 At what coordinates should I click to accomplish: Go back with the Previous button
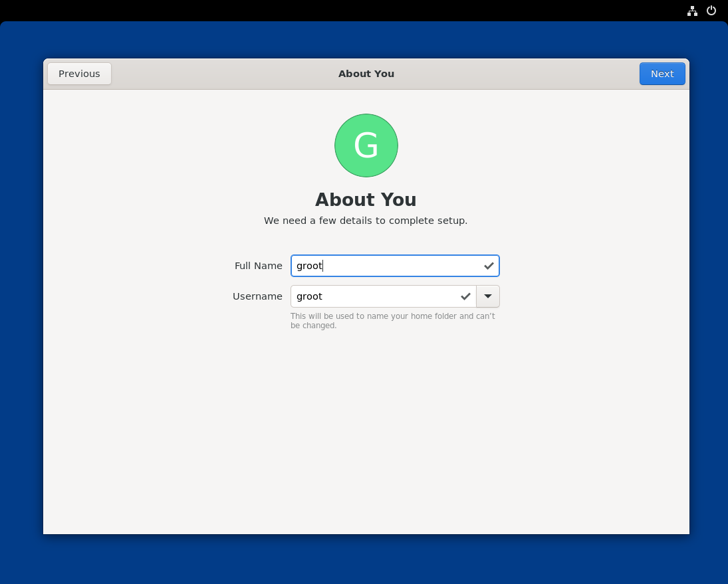click(79, 74)
